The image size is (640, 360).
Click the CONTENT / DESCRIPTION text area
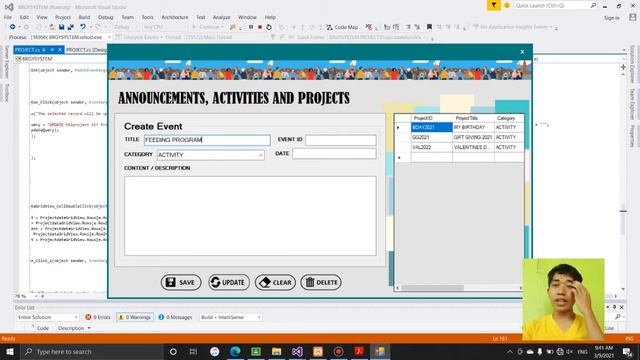click(x=250, y=216)
